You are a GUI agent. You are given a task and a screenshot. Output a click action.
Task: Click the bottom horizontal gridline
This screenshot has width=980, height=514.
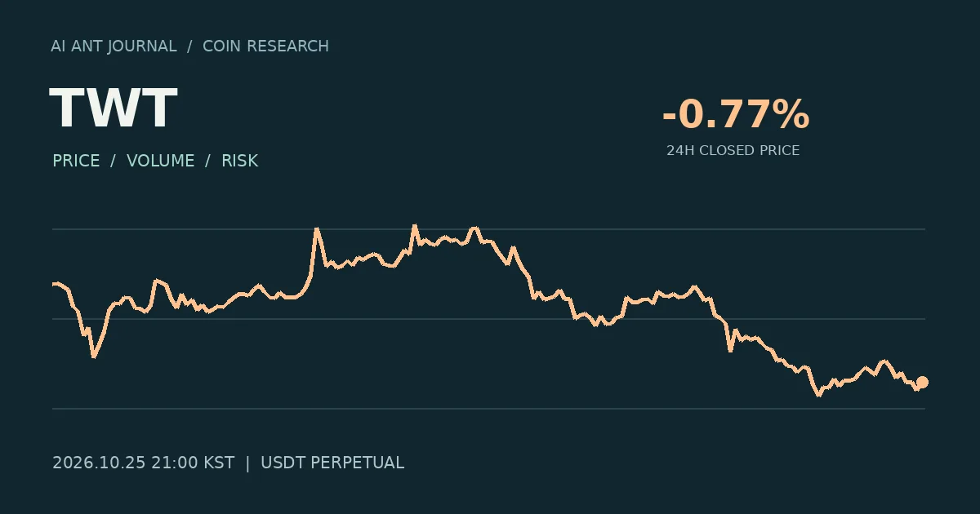488,408
